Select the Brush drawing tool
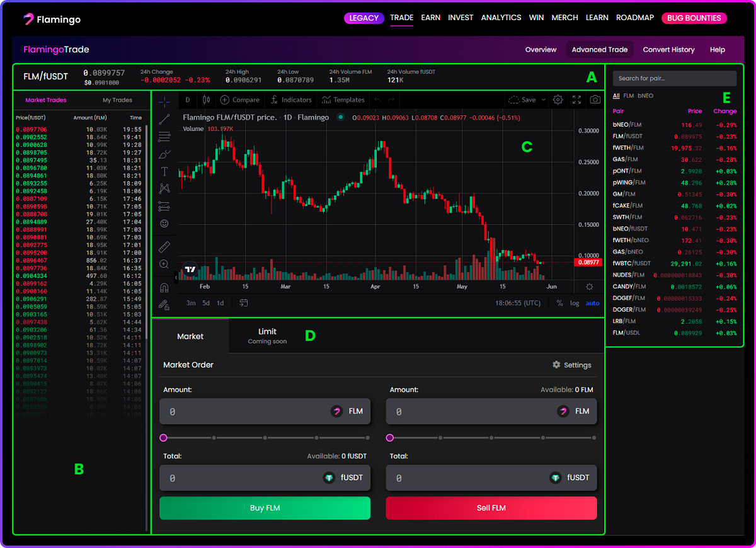 point(164,153)
